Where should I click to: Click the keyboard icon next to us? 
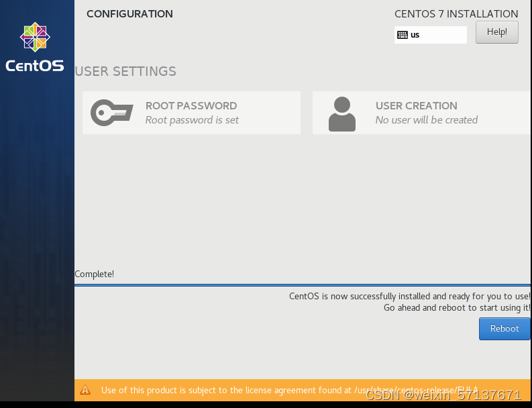(403, 35)
